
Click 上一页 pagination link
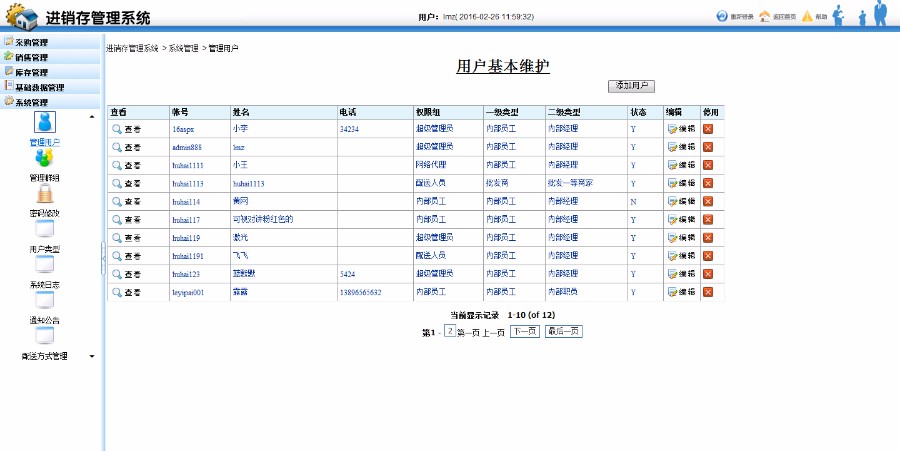[494, 332]
